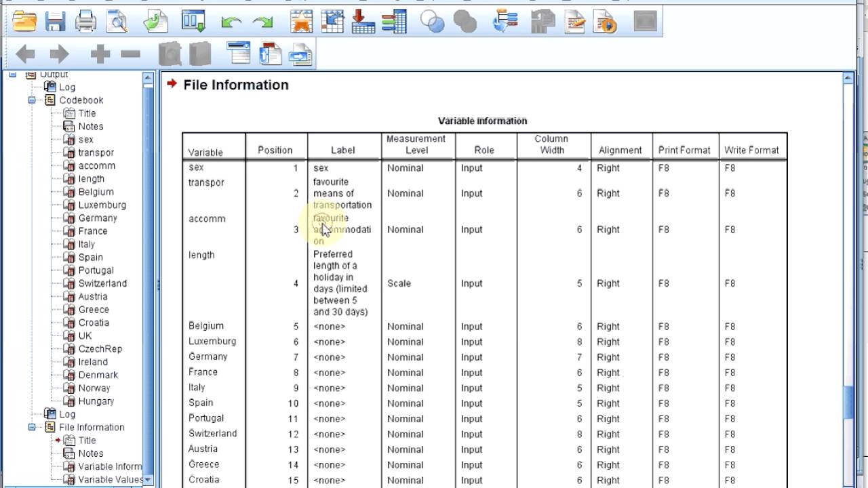Insert a new title
This screenshot has height=488, width=868.
pyautogui.click(x=270, y=54)
